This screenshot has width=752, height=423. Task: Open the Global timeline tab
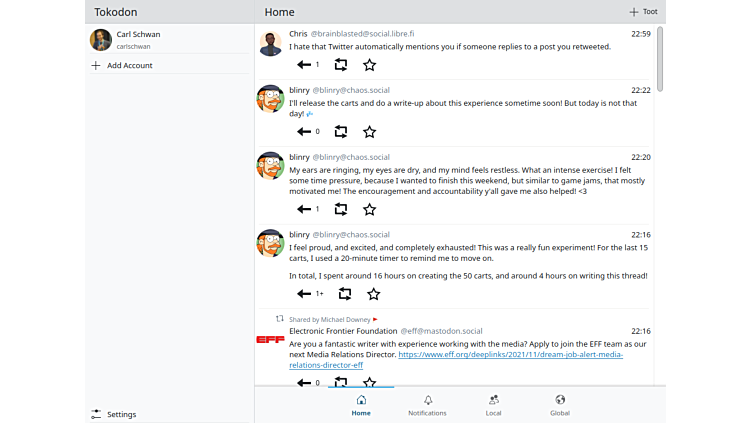(x=559, y=405)
